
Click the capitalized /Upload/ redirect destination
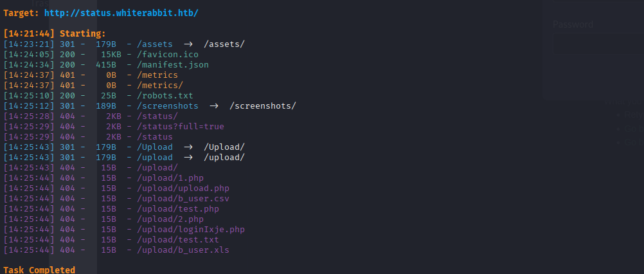pyautogui.click(x=224, y=147)
